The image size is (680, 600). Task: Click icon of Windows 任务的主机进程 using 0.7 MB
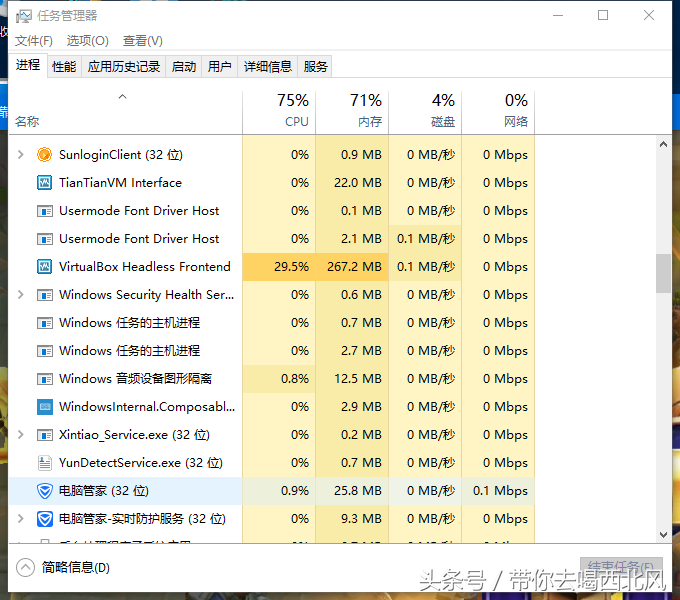(44, 323)
